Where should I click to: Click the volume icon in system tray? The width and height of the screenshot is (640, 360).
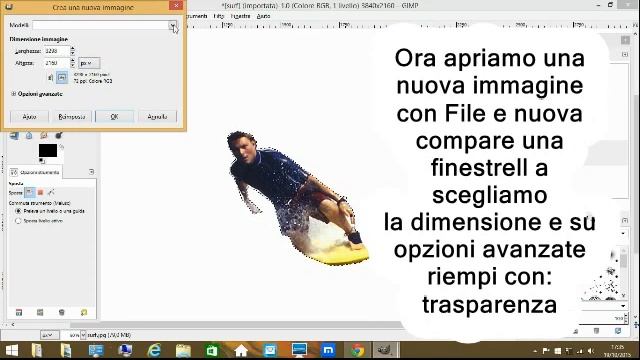[x=591, y=351]
